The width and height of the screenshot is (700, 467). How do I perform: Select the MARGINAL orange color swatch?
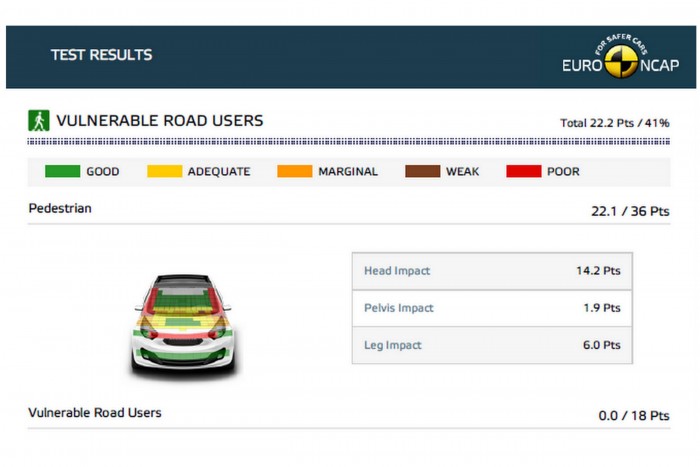[x=294, y=171]
